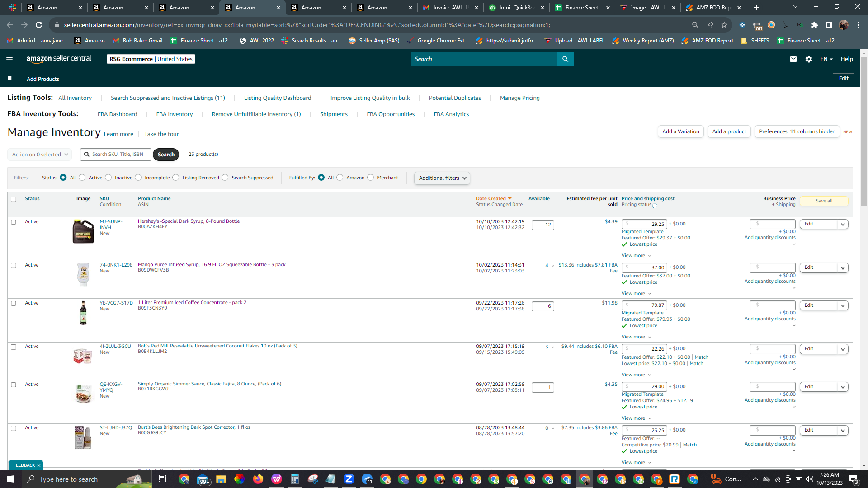The width and height of the screenshot is (868, 488).
Task: Close the Feedback tab with X
Action: pyautogui.click(x=39, y=465)
